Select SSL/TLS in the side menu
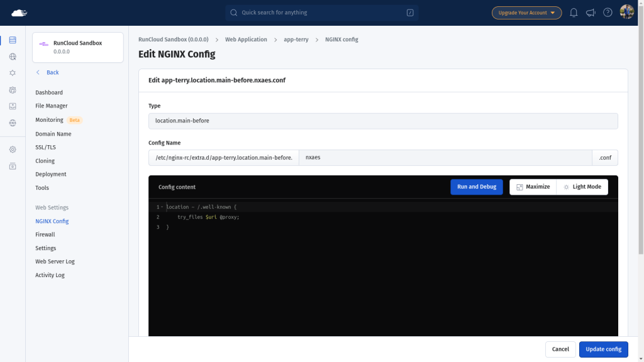Viewport: 644px width, 362px height. [x=45, y=147]
